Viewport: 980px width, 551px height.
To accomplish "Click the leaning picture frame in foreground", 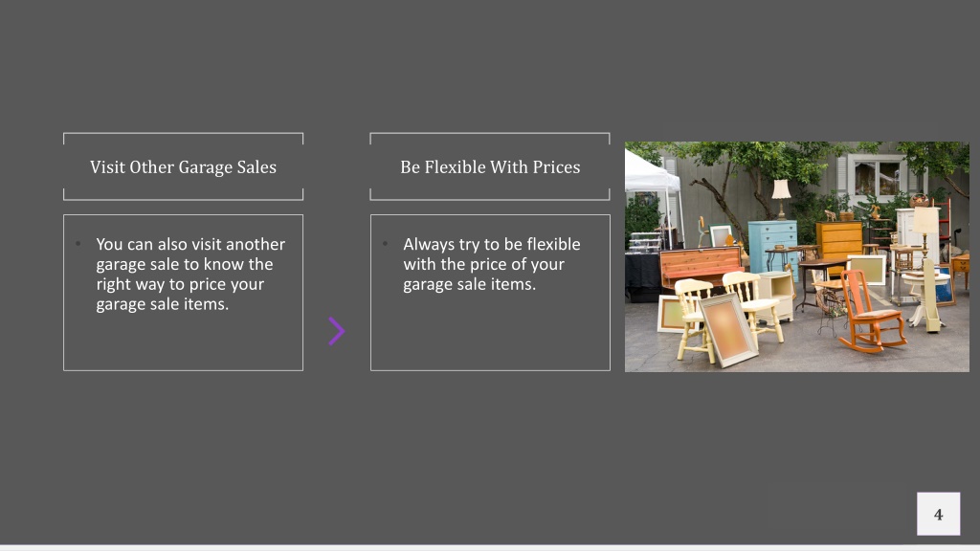I will pos(728,329).
